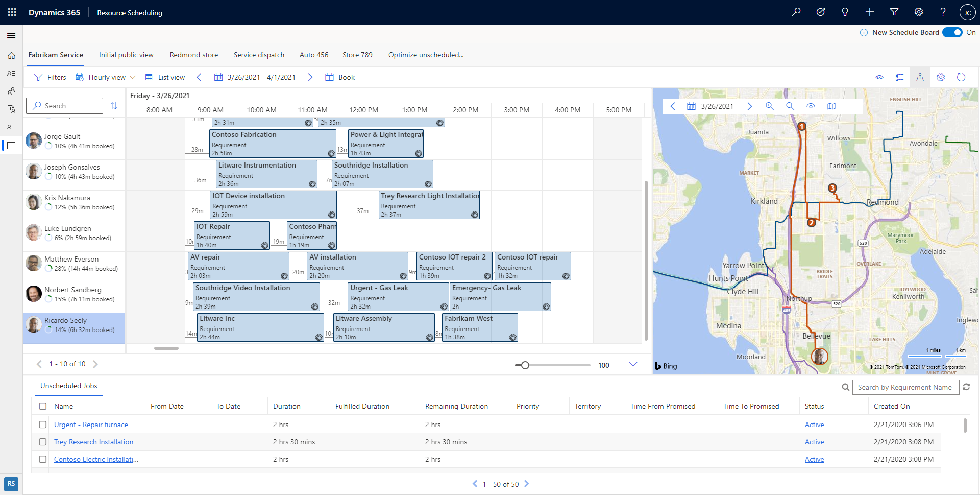The height and width of the screenshot is (495, 980).
Task: Open the Hourly view dropdown
Action: (106, 77)
